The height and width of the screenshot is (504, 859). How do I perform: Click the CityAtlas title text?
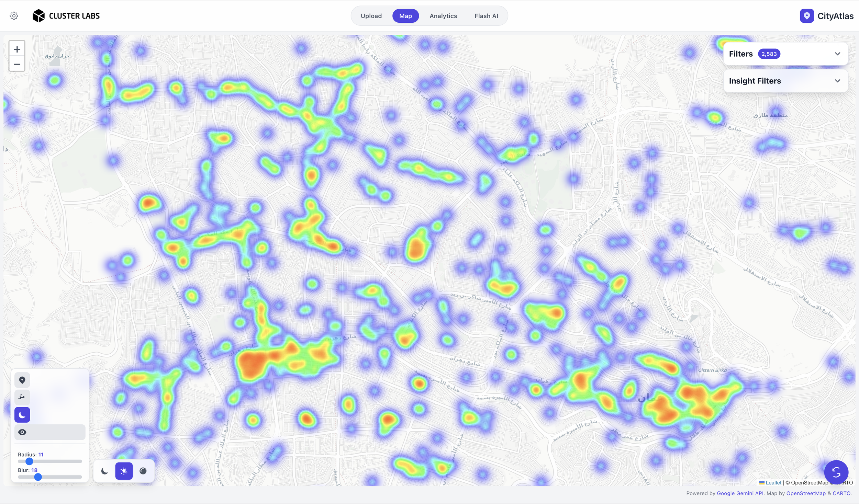tap(835, 16)
